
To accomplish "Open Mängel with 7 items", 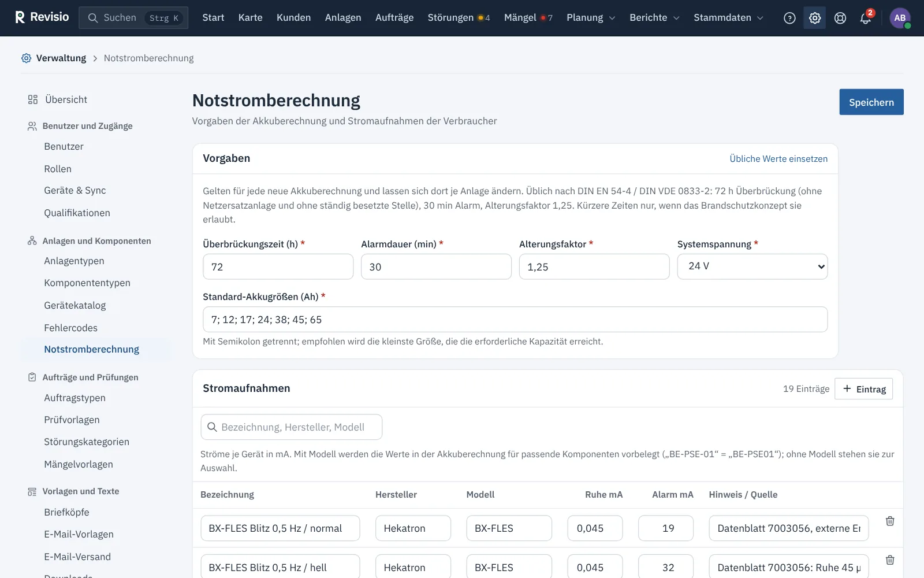I will (528, 18).
